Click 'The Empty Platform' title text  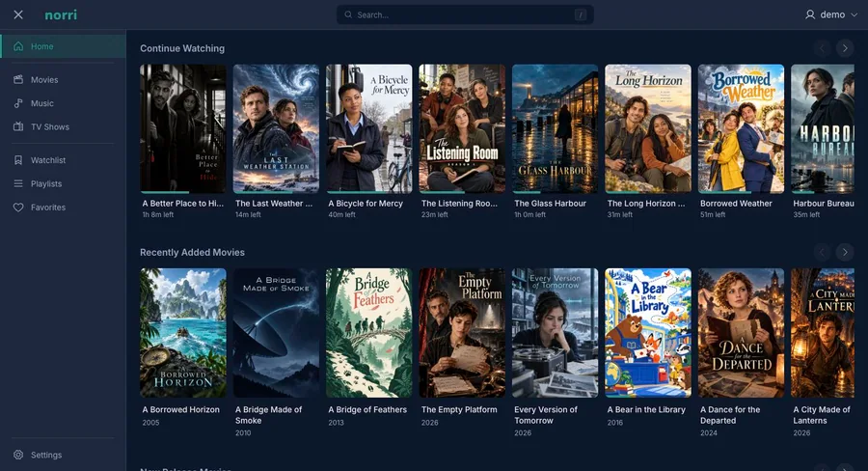459,409
